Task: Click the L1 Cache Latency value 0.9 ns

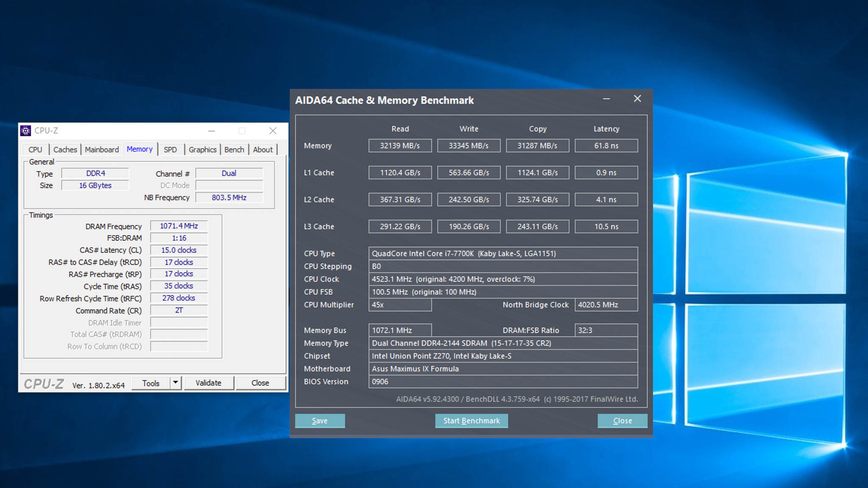Action: [606, 173]
